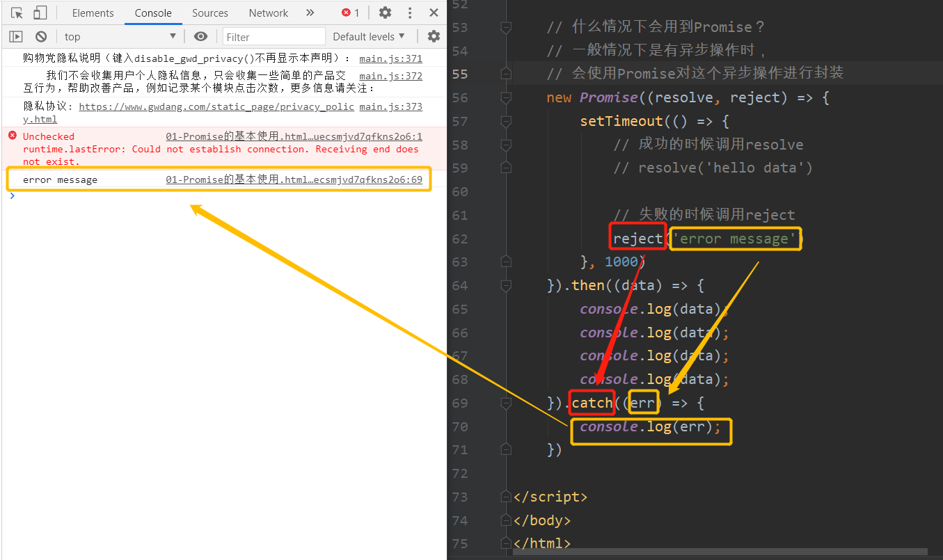Clear the console
Screen dimensions: 943x560
41,36
